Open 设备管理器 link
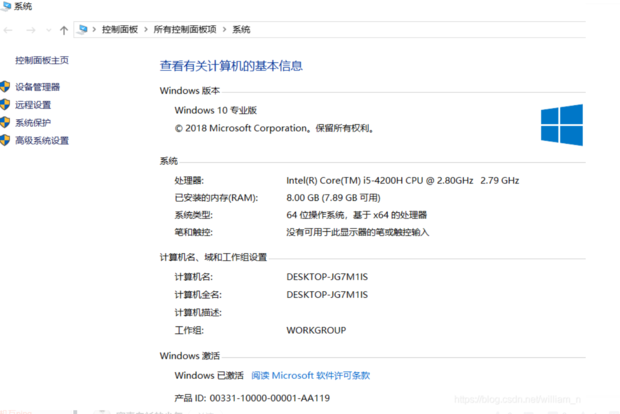The image size is (620, 414). click(38, 87)
